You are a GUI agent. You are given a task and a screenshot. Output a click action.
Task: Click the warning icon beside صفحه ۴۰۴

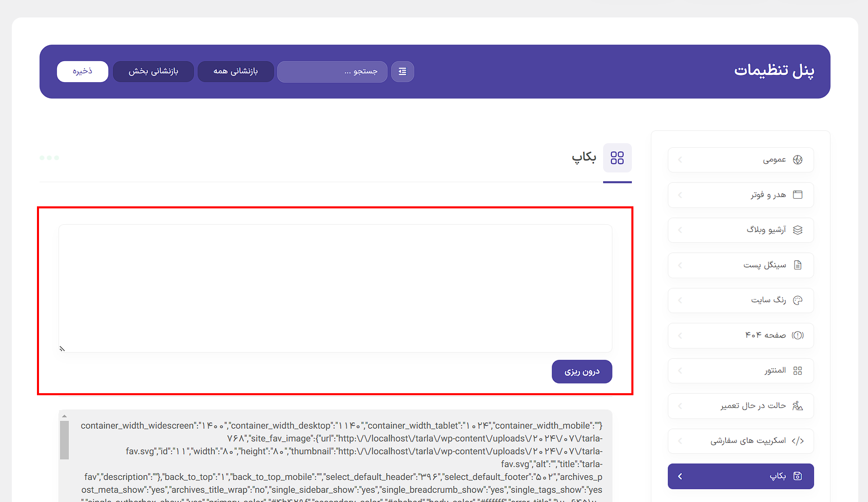797,335
